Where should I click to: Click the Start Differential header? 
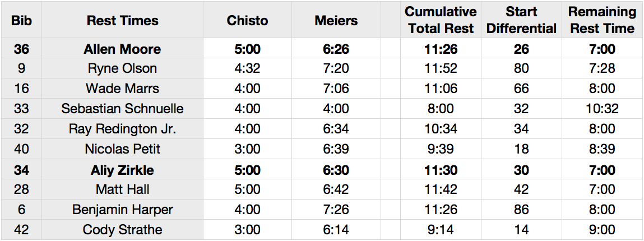coord(522,21)
